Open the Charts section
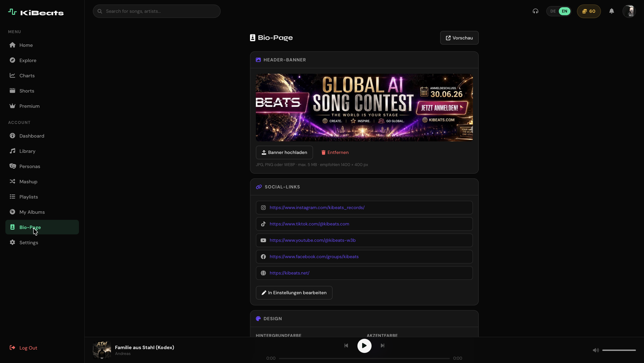The height and width of the screenshot is (363, 644). (42, 76)
